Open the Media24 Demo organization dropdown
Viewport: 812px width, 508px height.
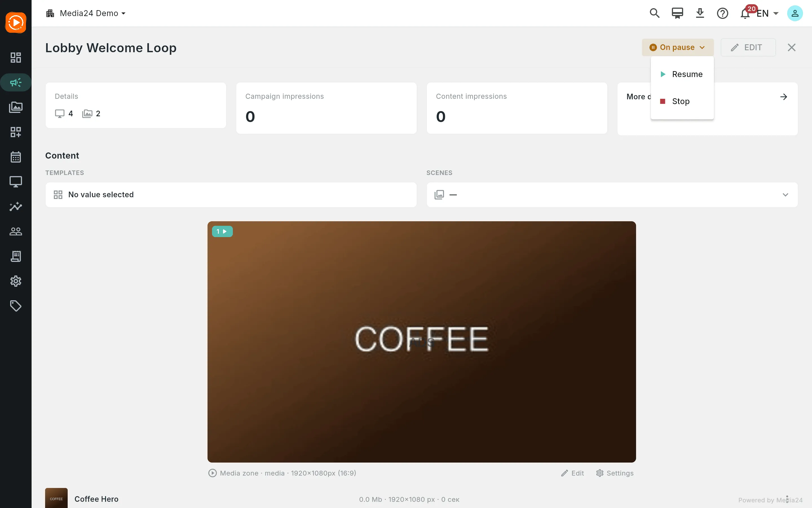[x=86, y=13]
